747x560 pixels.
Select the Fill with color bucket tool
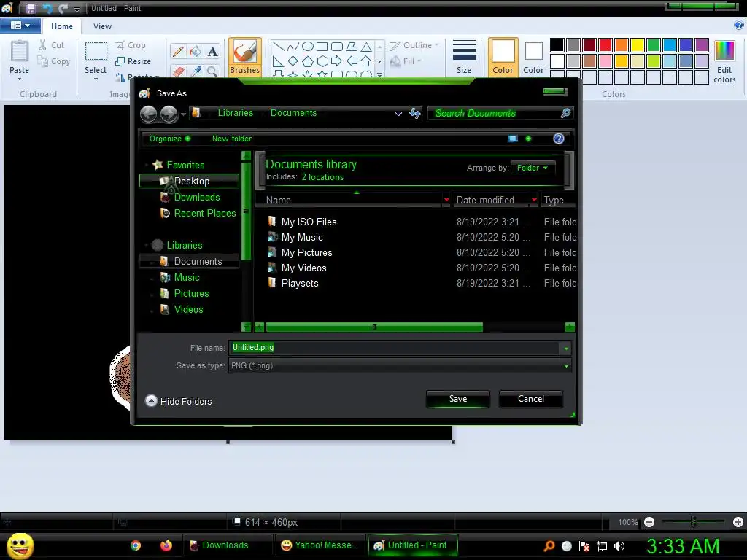(x=196, y=52)
